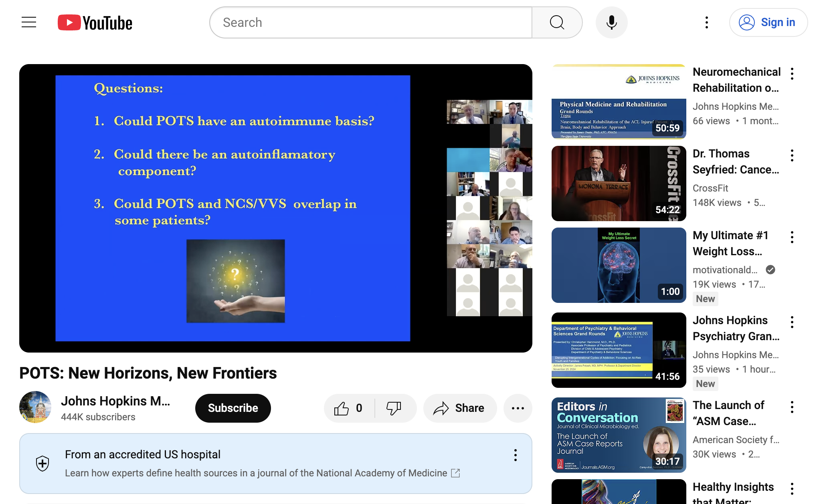Click the New badge under Weight Loss video
The height and width of the screenshot is (504, 821).
point(706,299)
